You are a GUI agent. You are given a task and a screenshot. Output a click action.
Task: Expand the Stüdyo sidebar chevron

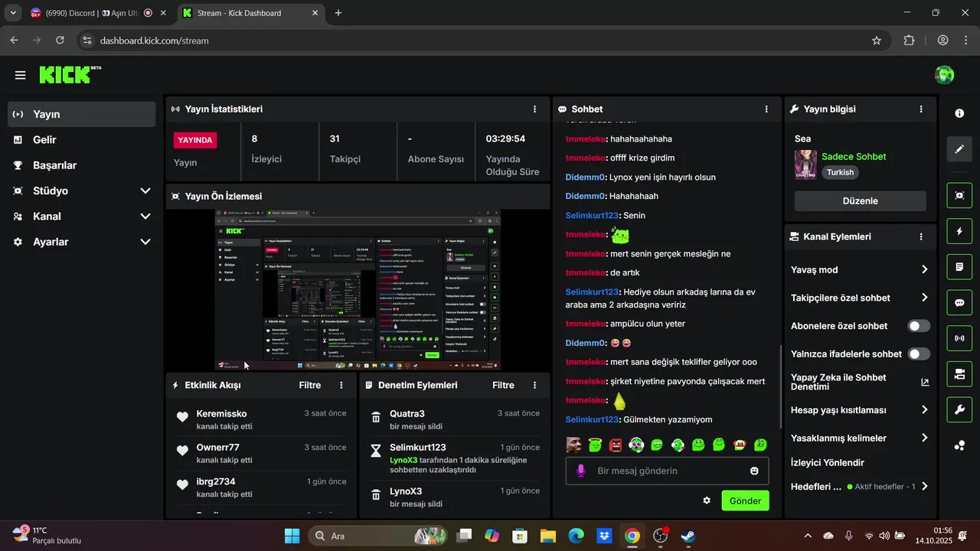pyautogui.click(x=145, y=191)
